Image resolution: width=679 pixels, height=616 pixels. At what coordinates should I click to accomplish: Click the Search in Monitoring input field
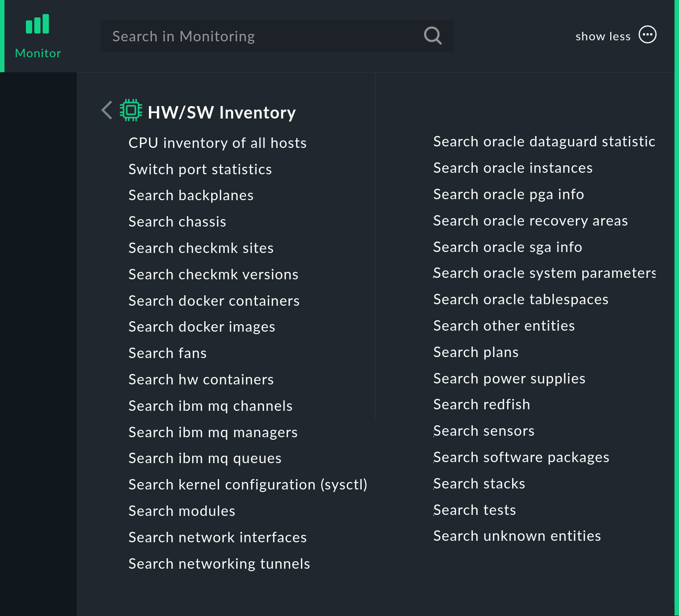pos(249,36)
